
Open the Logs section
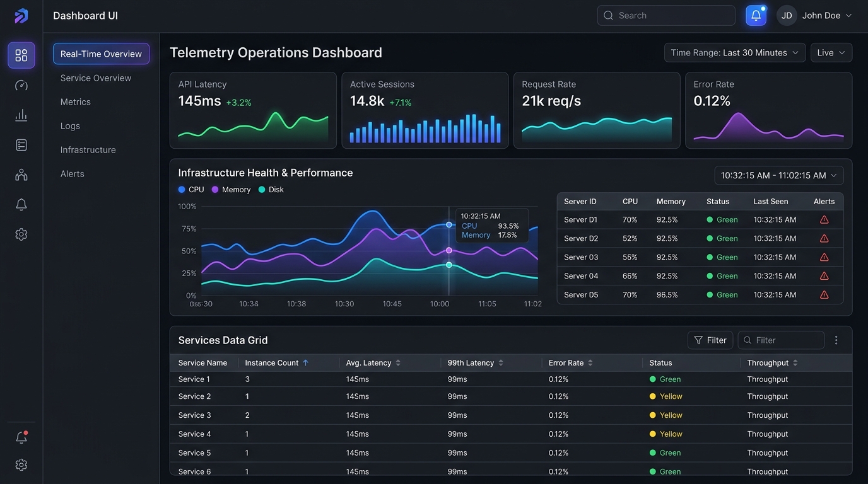coord(70,126)
